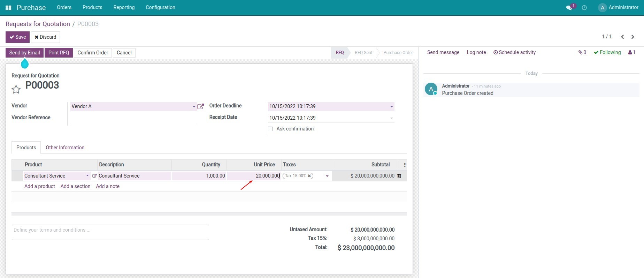
Task: Open the Orders menu
Action: pos(64,7)
